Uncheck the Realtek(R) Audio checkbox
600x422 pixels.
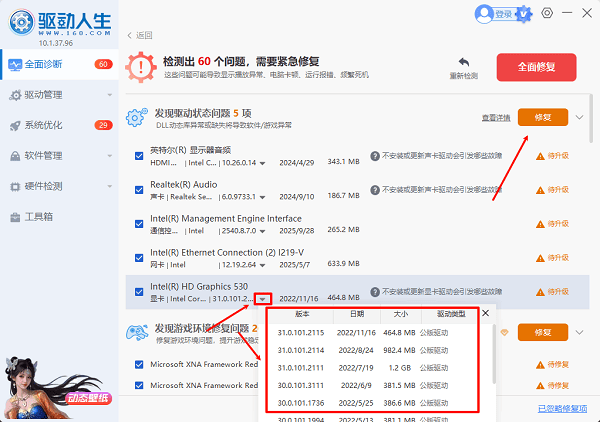tap(139, 190)
